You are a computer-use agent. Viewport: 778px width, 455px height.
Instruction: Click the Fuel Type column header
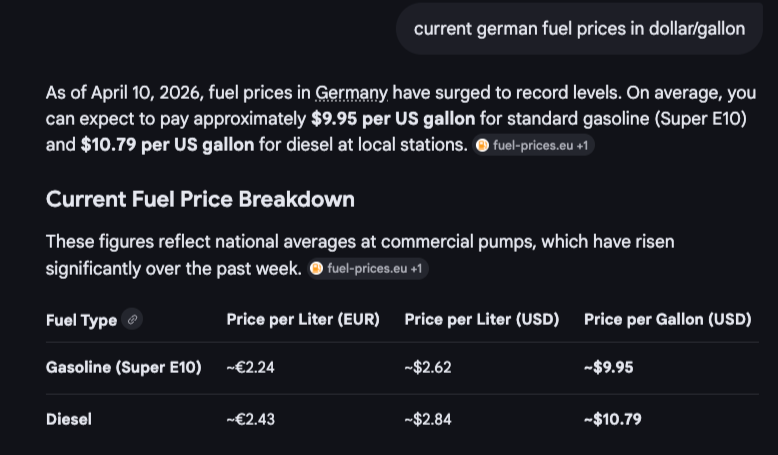[81, 320]
